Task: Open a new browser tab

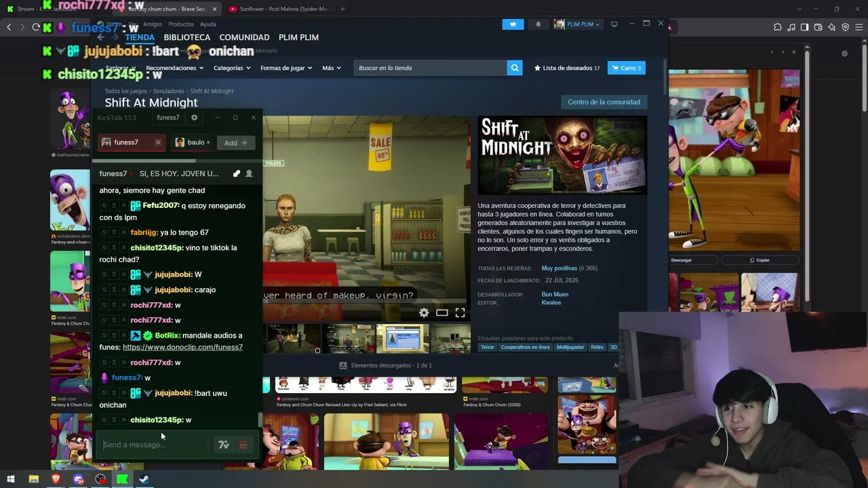Action: click(342, 9)
